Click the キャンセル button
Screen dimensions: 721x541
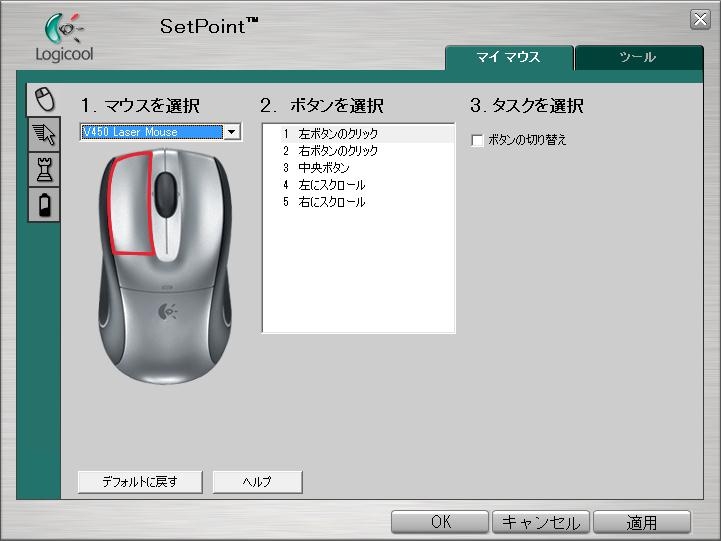[541, 522]
